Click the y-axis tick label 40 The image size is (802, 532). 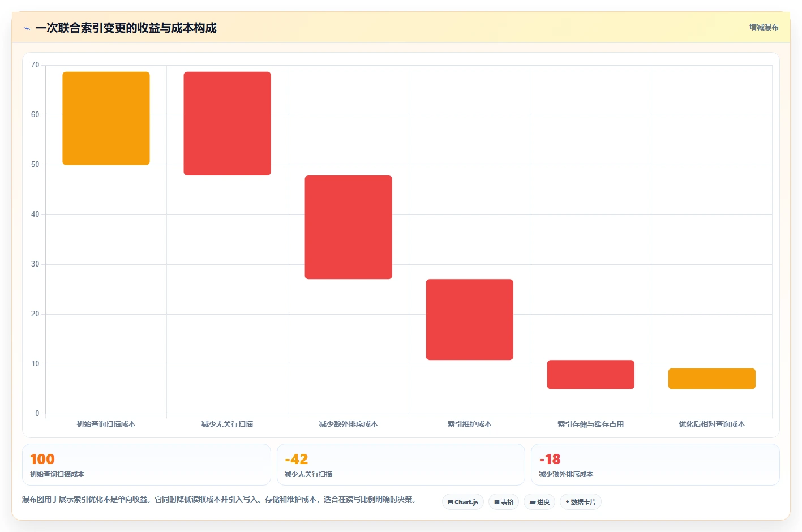click(35, 214)
